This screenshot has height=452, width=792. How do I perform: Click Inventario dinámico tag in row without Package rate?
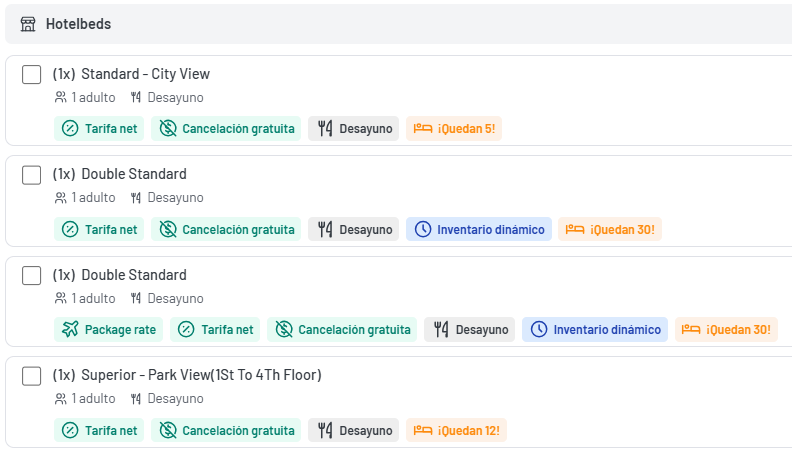pyautogui.click(x=479, y=229)
